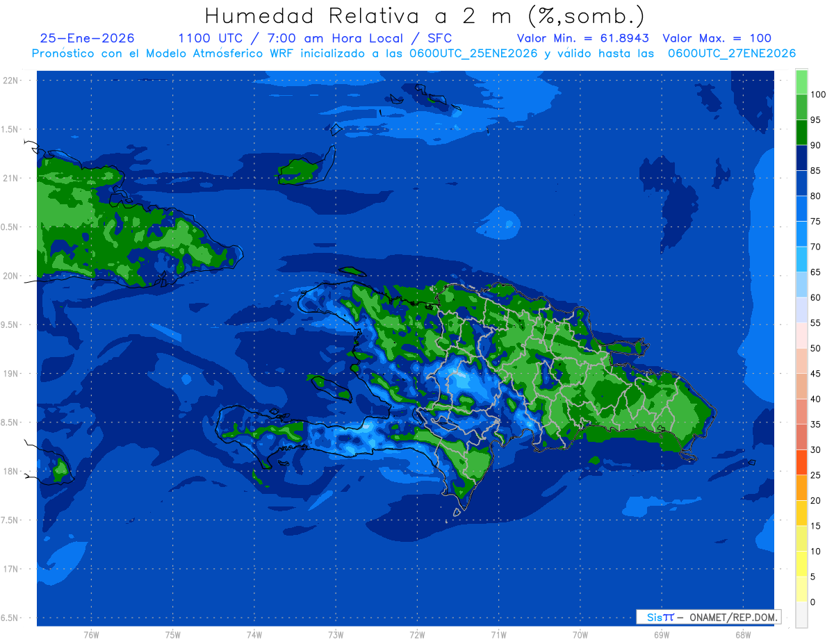Pick the dark green swatch between 90 and 95
The image size is (834, 644).
[x=801, y=133]
